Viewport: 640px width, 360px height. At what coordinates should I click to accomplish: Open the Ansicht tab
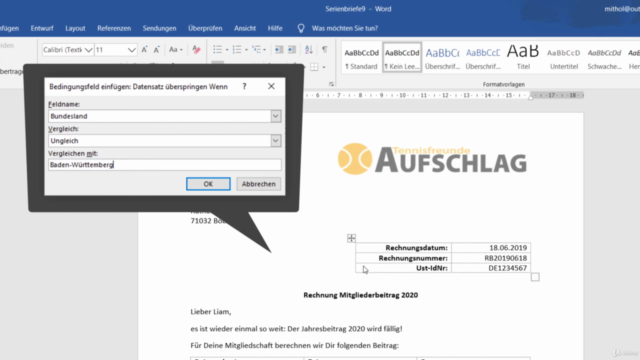point(245,28)
